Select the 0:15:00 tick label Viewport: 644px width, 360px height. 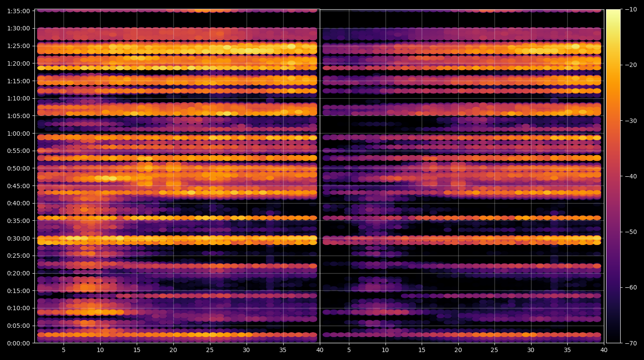pos(19,291)
